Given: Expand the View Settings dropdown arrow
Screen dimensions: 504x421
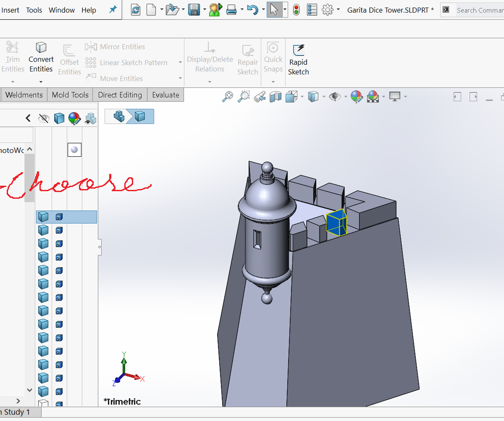Looking at the screenshot, I should pos(405,97).
